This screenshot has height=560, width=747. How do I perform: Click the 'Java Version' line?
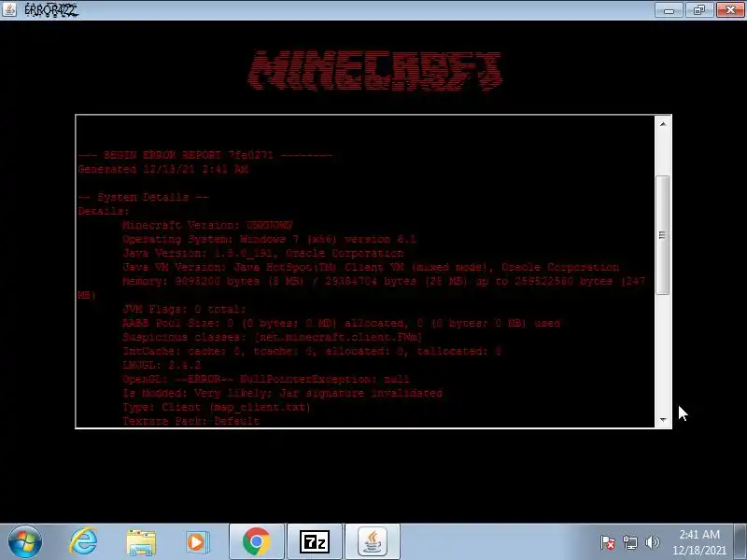[263, 253]
